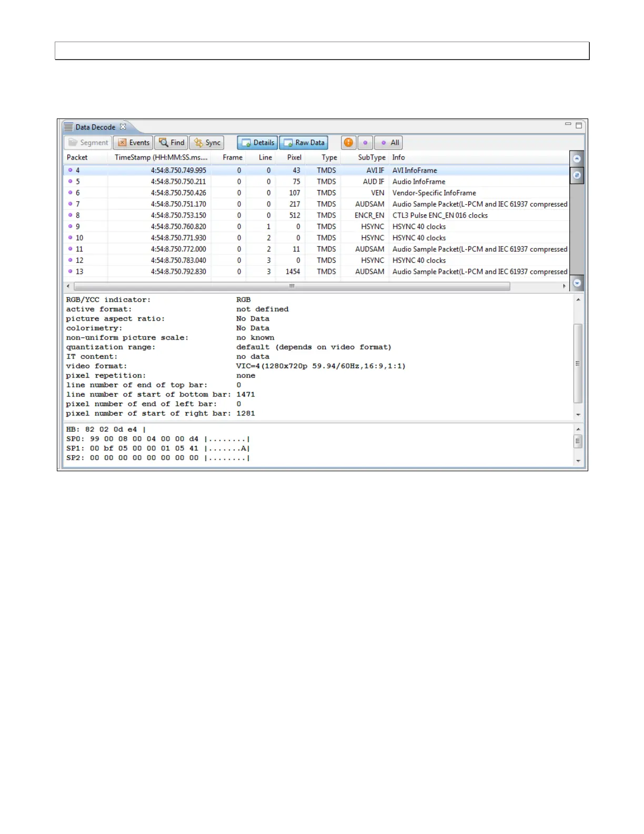Click the Frame column header

point(233,157)
